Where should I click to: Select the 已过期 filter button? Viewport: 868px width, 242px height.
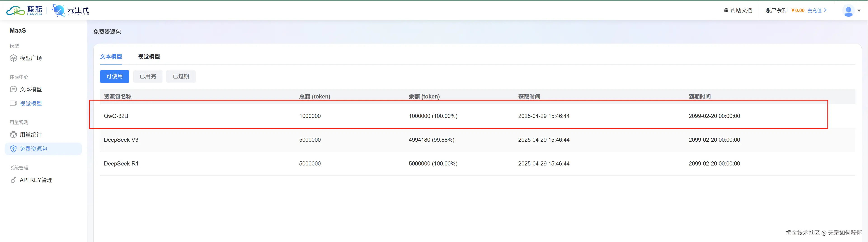181,76
